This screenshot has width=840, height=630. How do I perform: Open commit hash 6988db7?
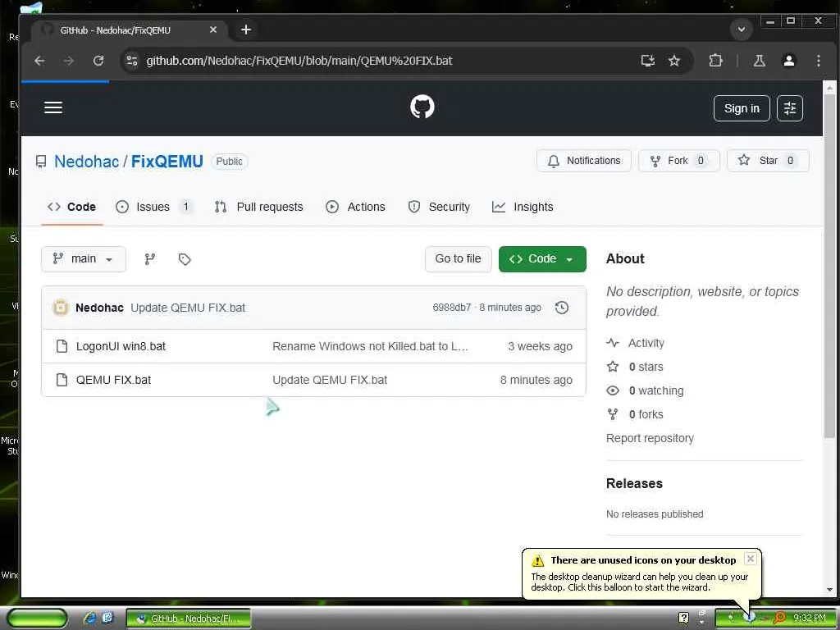(x=452, y=308)
